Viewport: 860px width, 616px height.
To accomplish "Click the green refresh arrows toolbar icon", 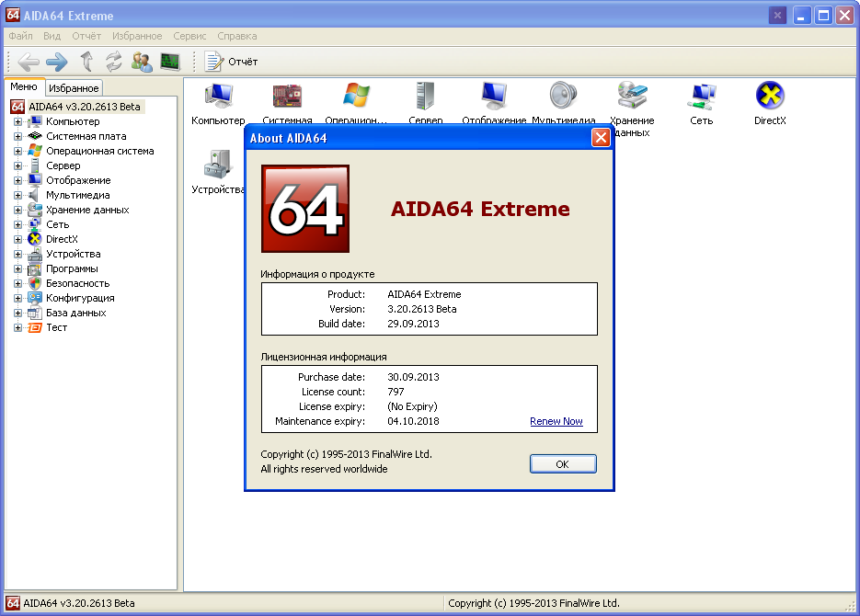I will [x=114, y=62].
